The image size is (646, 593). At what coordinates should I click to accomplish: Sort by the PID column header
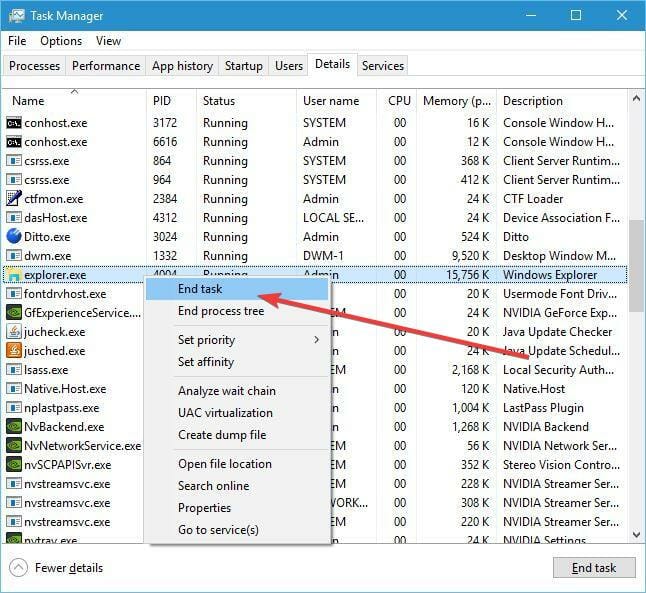point(171,101)
